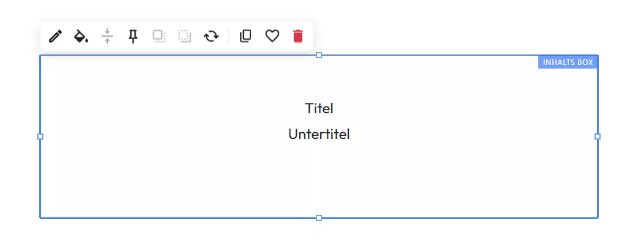Click the pencil edit icon

click(55, 37)
